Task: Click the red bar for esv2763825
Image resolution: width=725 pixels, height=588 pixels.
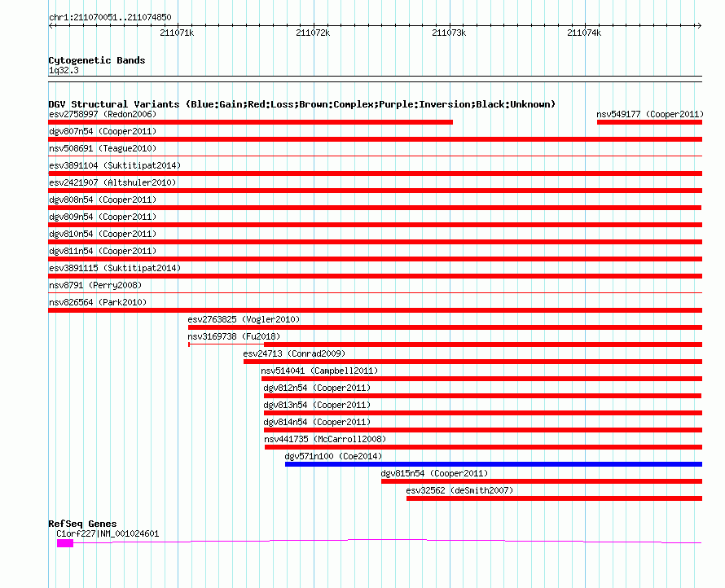Action: click(x=446, y=327)
